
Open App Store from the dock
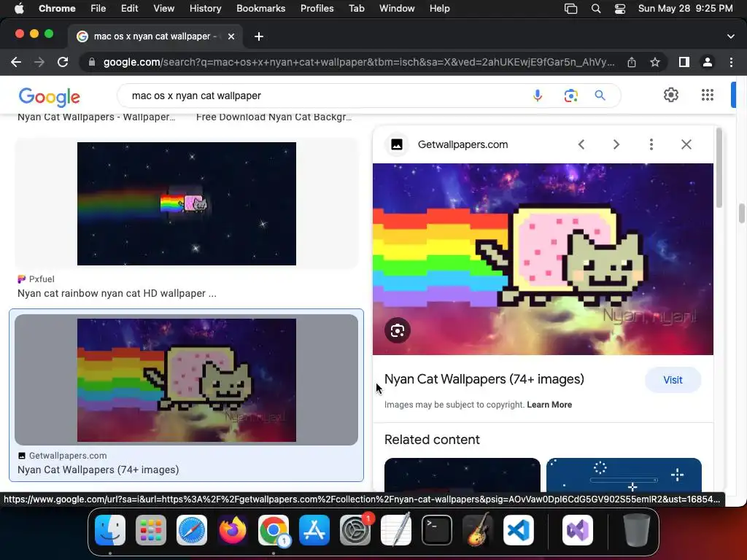(x=314, y=530)
